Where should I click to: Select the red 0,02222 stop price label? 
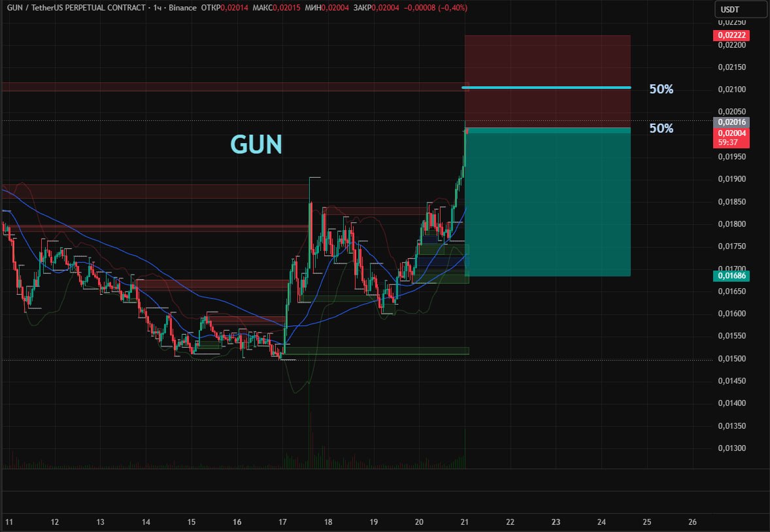click(x=731, y=35)
